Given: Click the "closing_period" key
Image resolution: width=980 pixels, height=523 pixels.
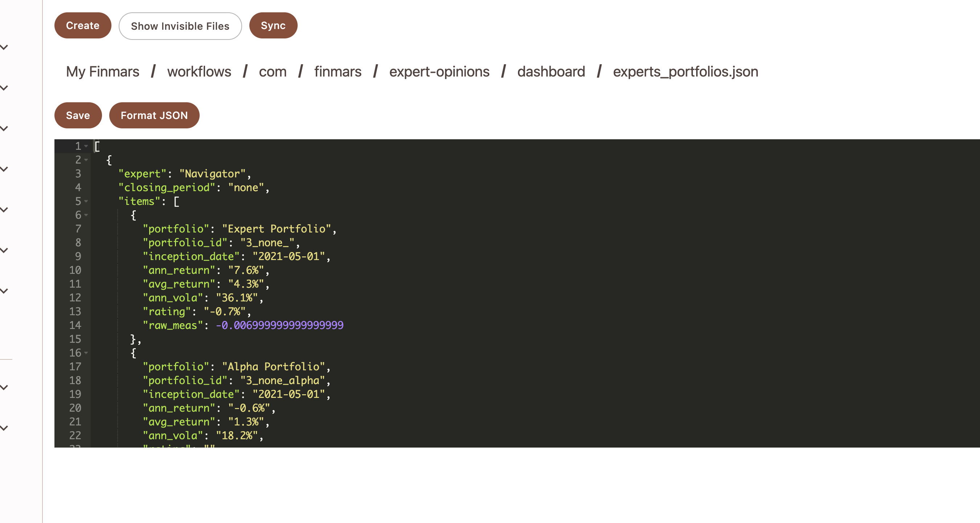Looking at the screenshot, I should click(167, 188).
